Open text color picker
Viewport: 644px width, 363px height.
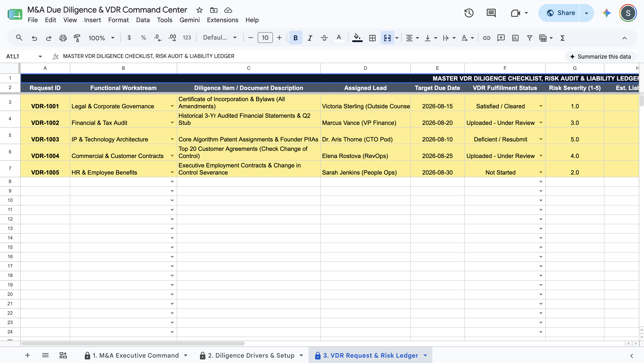click(339, 38)
